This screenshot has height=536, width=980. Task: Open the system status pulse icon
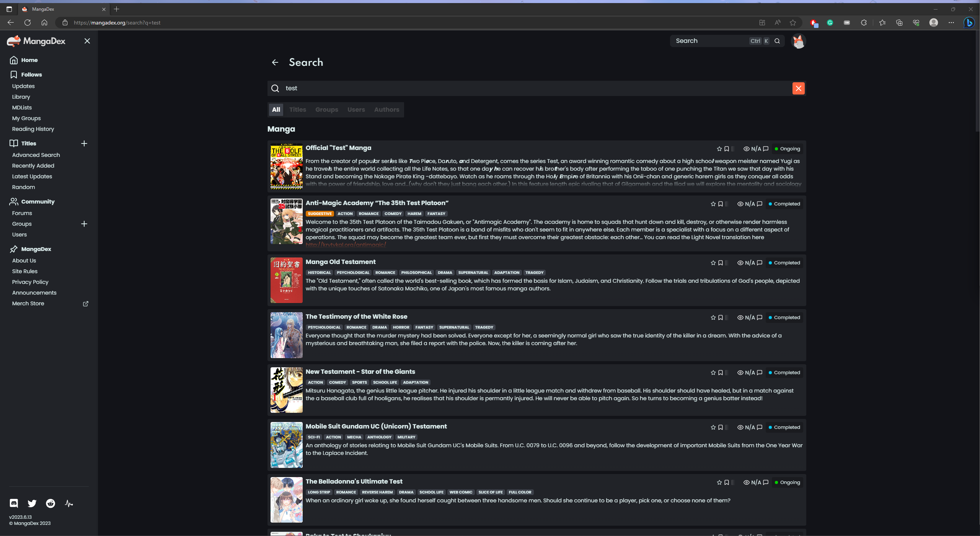[69, 503]
